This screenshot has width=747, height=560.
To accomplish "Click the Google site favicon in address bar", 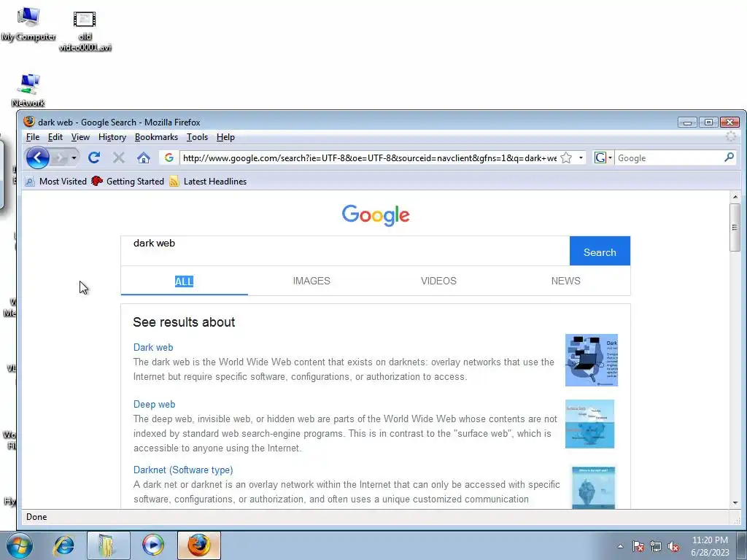I will point(169,157).
